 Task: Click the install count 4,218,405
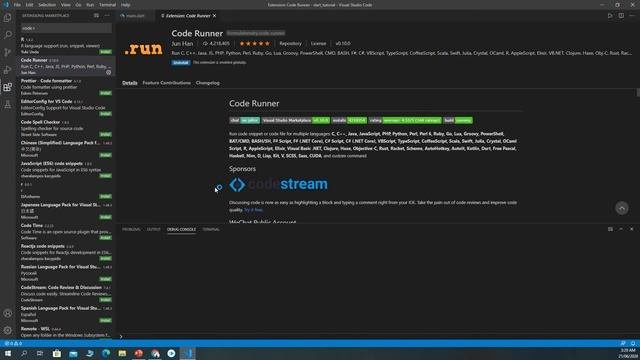coord(216,43)
